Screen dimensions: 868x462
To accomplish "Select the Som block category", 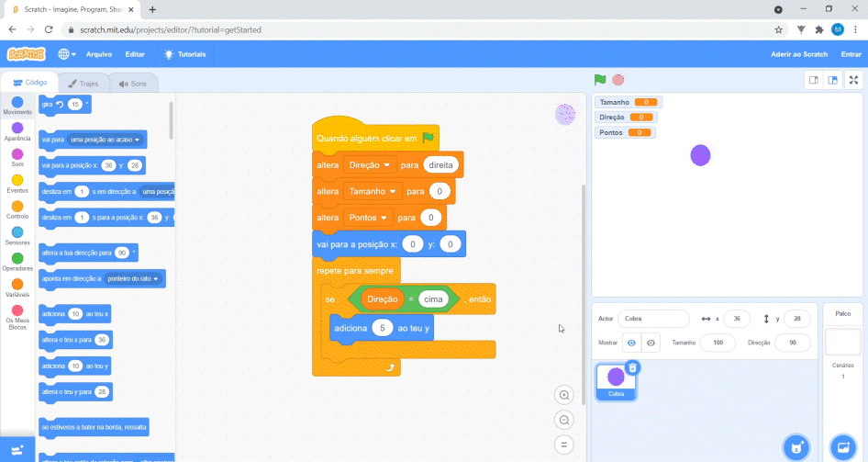I will pyautogui.click(x=17, y=157).
